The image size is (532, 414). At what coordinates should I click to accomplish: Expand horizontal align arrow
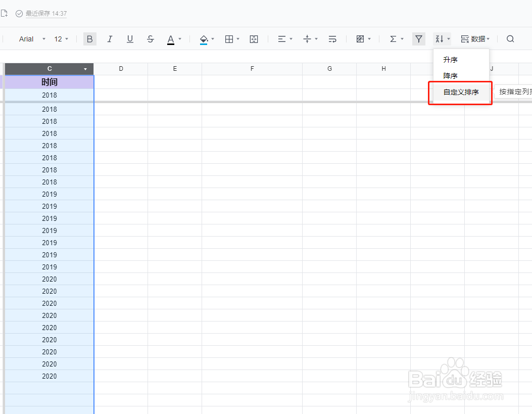291,39
